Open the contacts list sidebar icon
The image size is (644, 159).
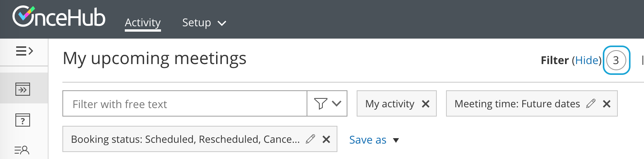click(22, 150)
